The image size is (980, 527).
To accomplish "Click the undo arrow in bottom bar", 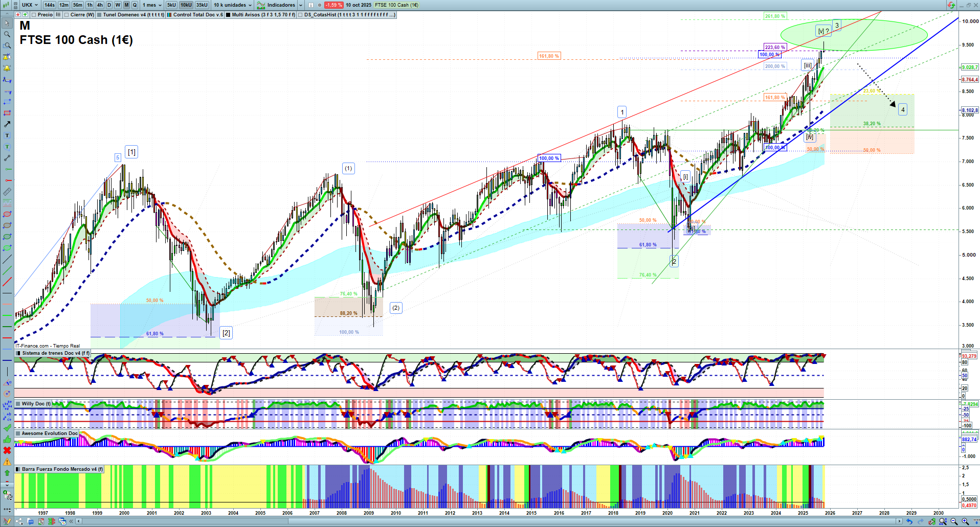I will pos(909,521).
